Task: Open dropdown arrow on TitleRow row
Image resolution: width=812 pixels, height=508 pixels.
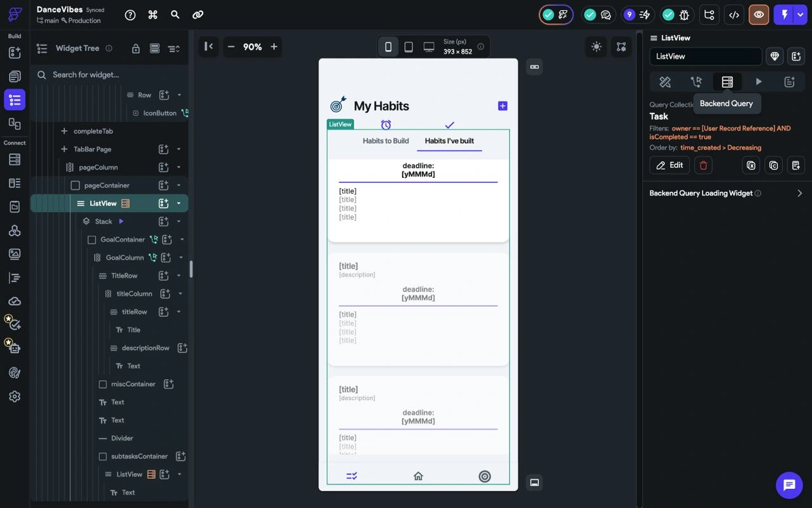Action: click(179, 276)
